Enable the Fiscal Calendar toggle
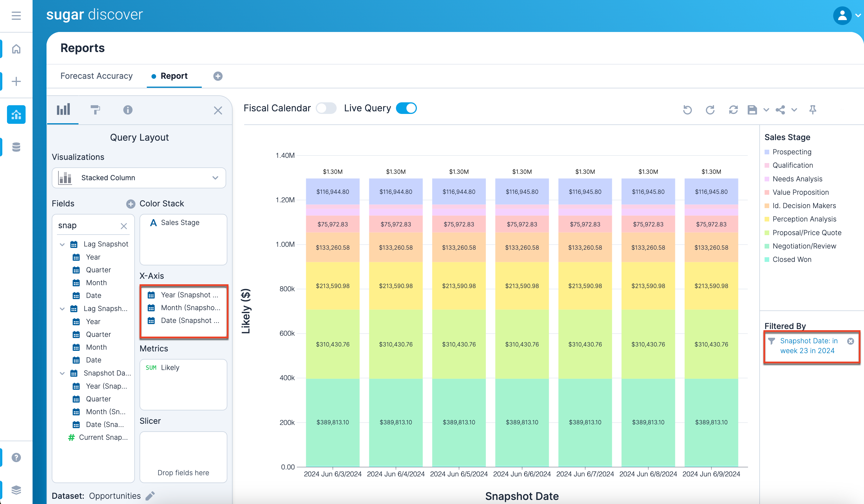864x504 pixels. [326, 108]
